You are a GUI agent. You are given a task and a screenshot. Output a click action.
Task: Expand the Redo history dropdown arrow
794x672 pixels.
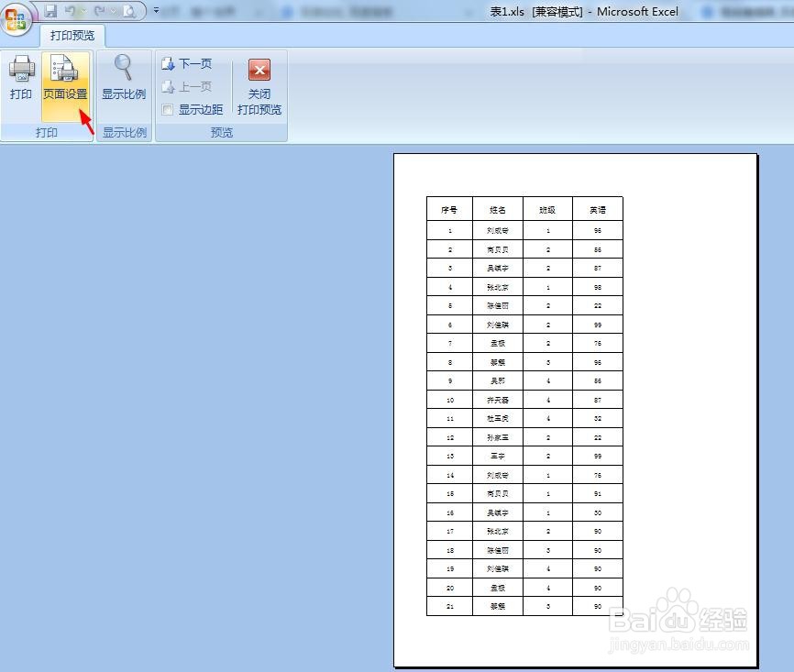tap(114, 11)
